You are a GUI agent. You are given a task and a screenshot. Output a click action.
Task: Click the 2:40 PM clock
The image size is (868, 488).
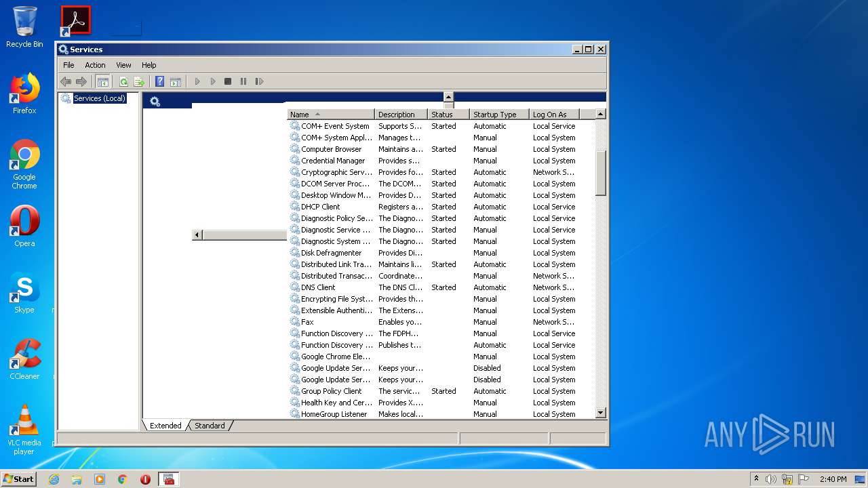833,479
